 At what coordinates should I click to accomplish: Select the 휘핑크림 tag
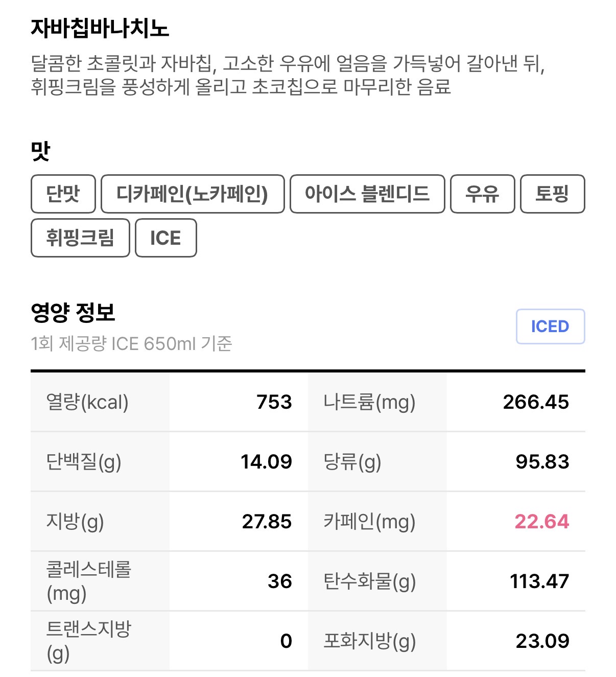tap(80, 238)
